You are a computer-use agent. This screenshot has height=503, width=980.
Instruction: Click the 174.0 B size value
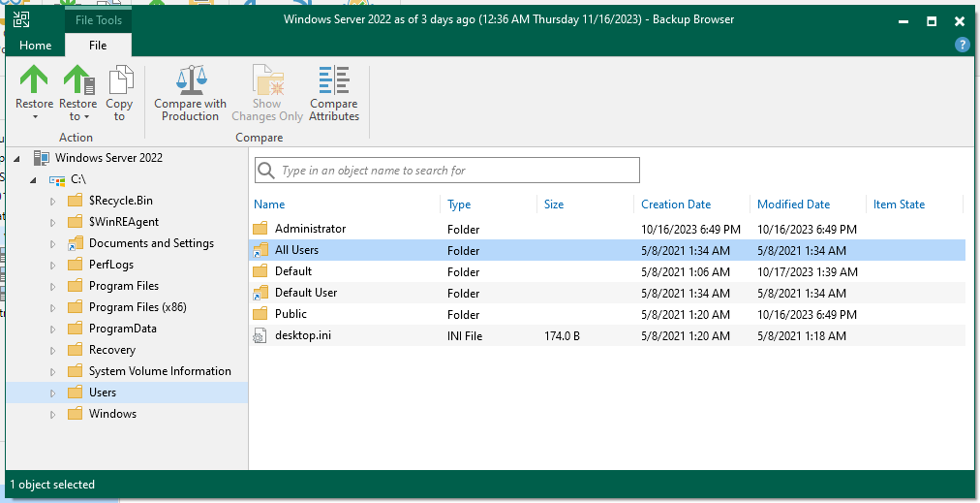pyautogui.click(x=562, y=336)
